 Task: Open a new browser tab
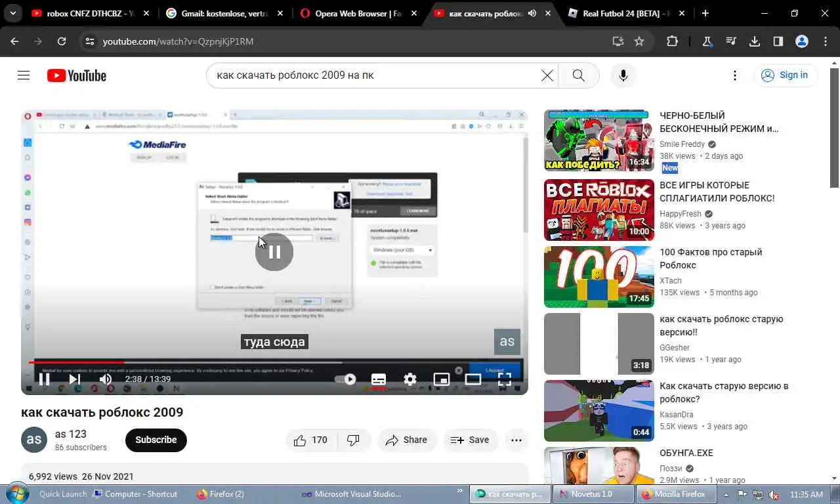point(705,13)
